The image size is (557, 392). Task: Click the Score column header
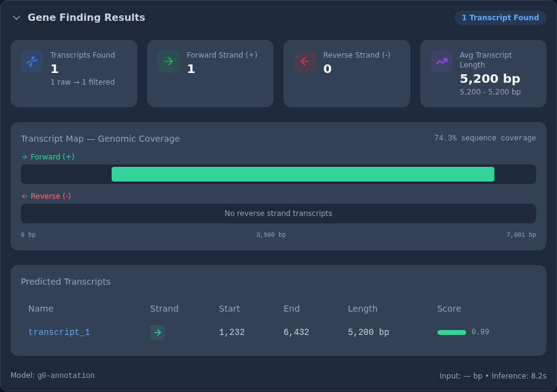coord(449,309)
